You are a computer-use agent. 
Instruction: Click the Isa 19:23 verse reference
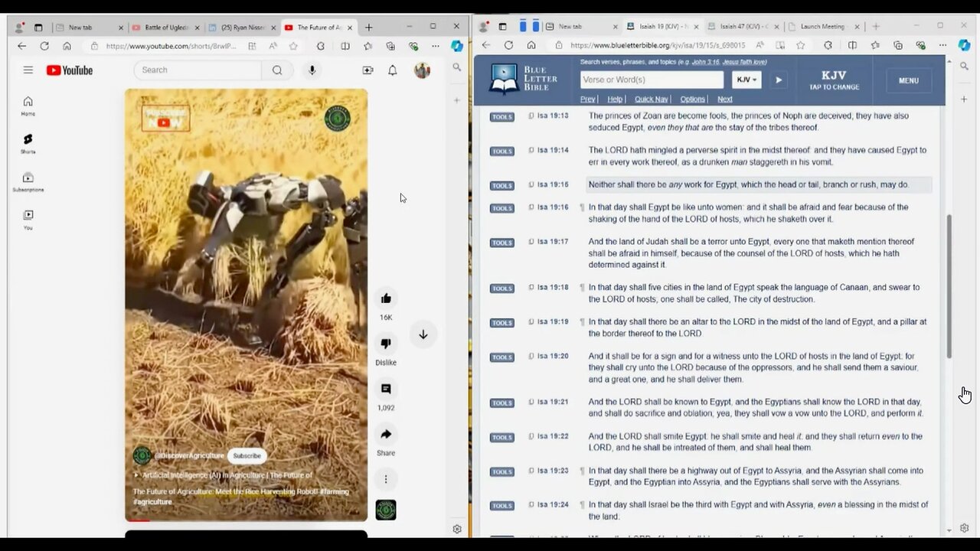pyautogui.click(x=553, y=471)
